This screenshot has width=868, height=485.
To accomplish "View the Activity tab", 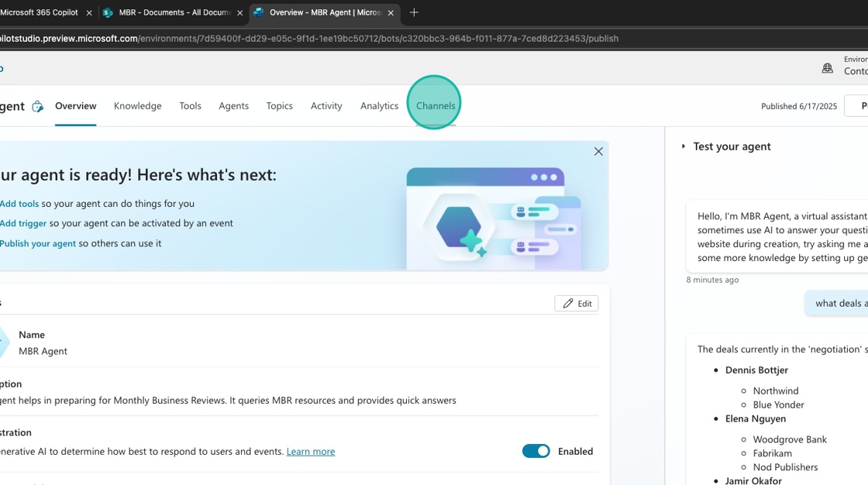I will (x=326, y=105).
